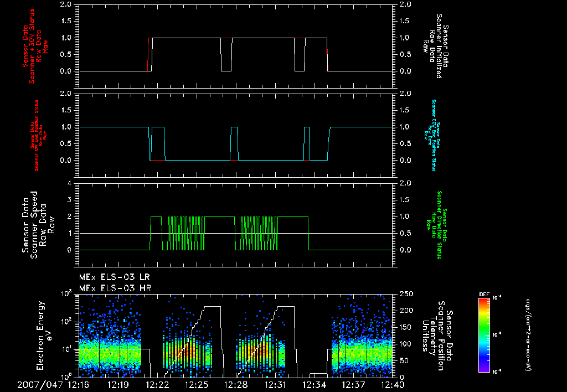Click the top 10^3 tick on Electron Energy axis
The height and width of the screenshot is (392, 567).
66,293
